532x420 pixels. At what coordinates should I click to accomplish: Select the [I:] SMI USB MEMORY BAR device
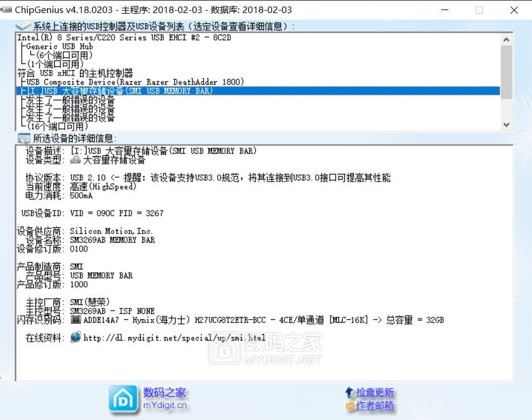pyautogui.click(x=258, y=91)
